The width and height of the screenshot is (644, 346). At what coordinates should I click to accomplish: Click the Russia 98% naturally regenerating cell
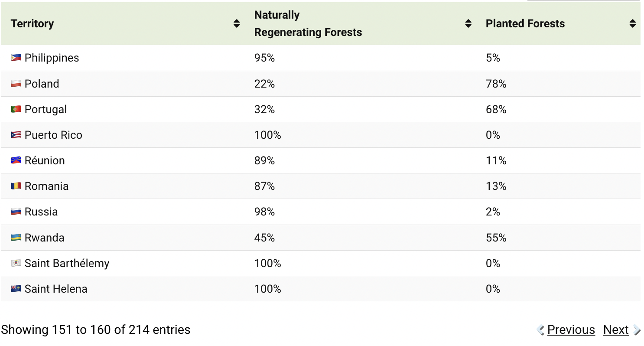pos(264,212)
